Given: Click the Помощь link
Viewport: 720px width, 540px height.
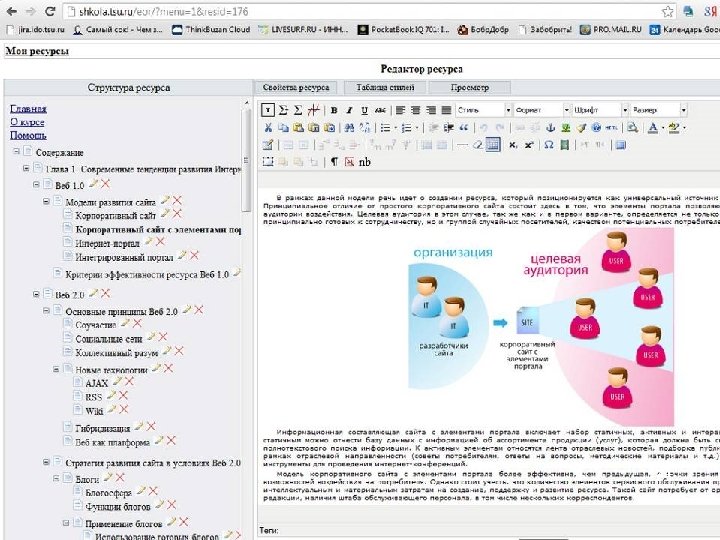Looking at the screenshot, I should pyautogui.click(x=28, y=135).
